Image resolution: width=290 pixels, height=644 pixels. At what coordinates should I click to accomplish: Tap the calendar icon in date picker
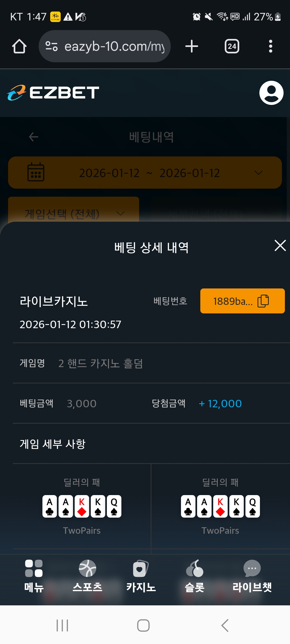coord(36,172)
